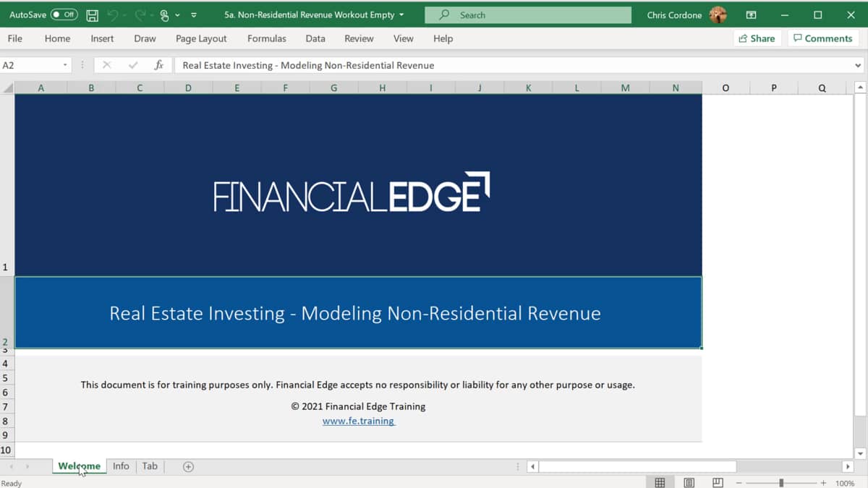Select column O header
Screen dimensions: 868x488
[x=726, y=88]
